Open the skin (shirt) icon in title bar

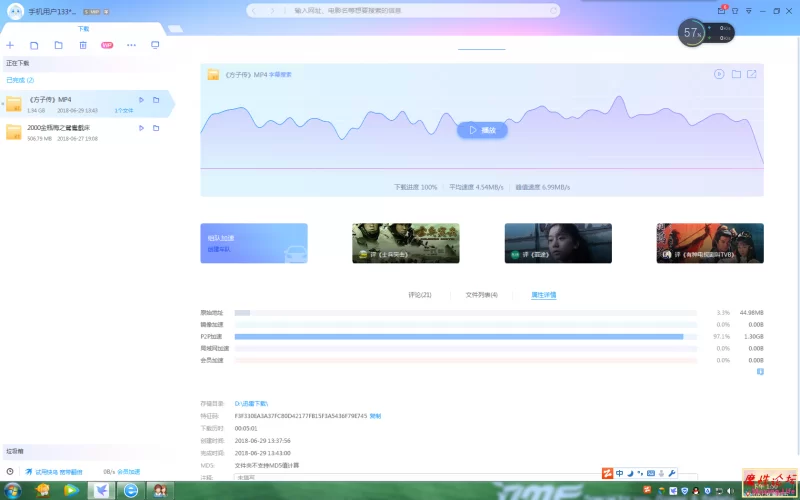point(735,11)
